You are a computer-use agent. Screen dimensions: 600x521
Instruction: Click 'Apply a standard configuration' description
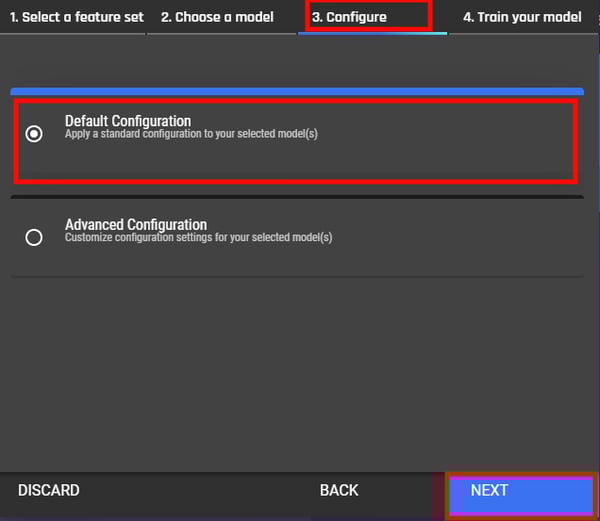tap(191, 134)
